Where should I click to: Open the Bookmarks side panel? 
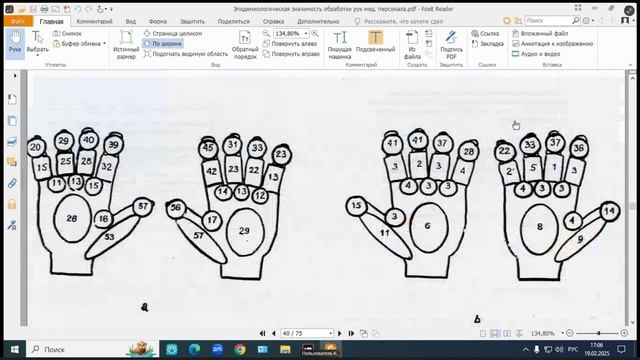(x=12, y=99)
